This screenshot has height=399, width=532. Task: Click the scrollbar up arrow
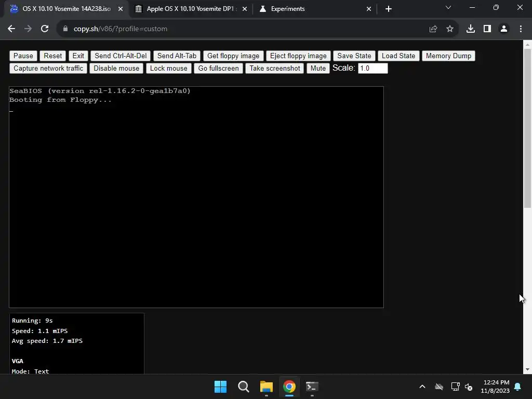pyautogui.click(x=527, y=44)
